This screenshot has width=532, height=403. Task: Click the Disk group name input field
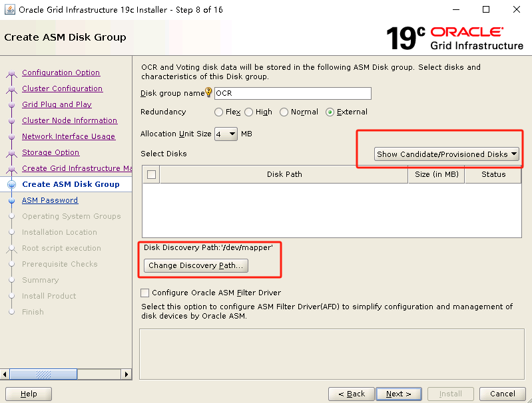(x=293, y=93)
